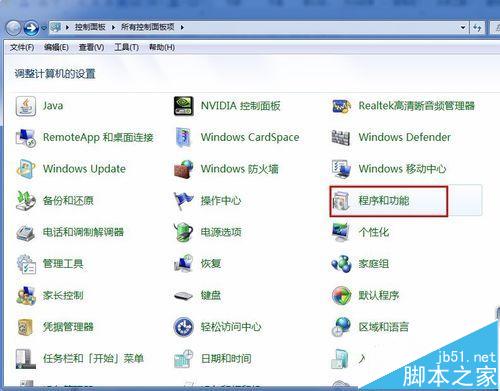Screen dimensions: 500x391
Task: Open the 键盘 link text
Action: pyautogui.click(x=210, y=295)
